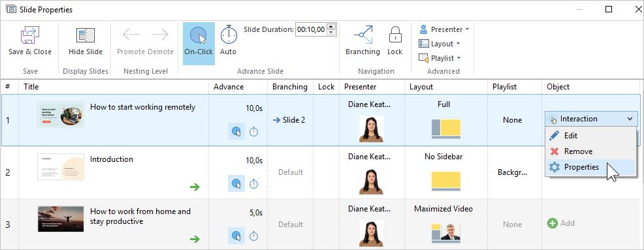The width and height of the screenshot is (644, 250).
Task: Click the Full layout icon for slide 1
Action: [445, 129]
